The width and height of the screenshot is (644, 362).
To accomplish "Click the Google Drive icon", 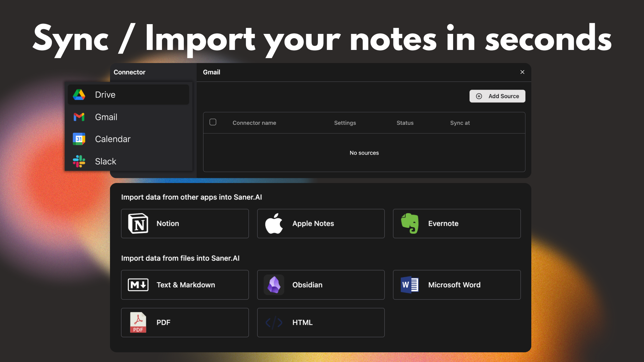I will (x=79, y=95).
